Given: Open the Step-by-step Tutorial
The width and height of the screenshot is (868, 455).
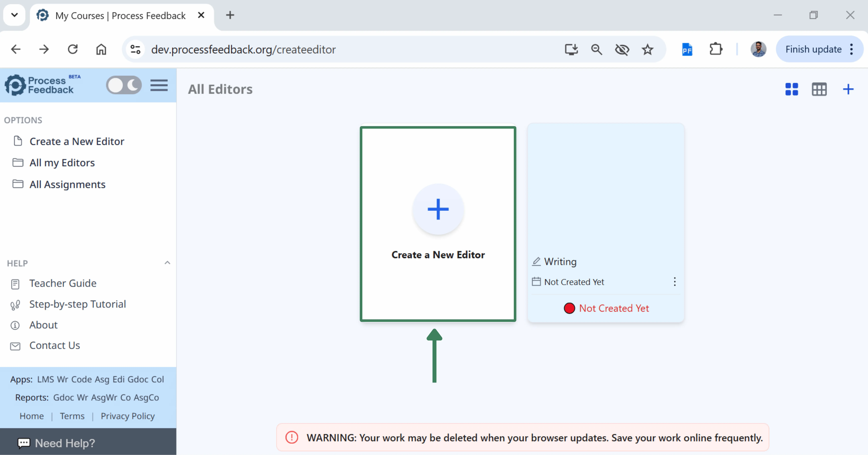Looking at the screenshot, I should click(77, 304).
